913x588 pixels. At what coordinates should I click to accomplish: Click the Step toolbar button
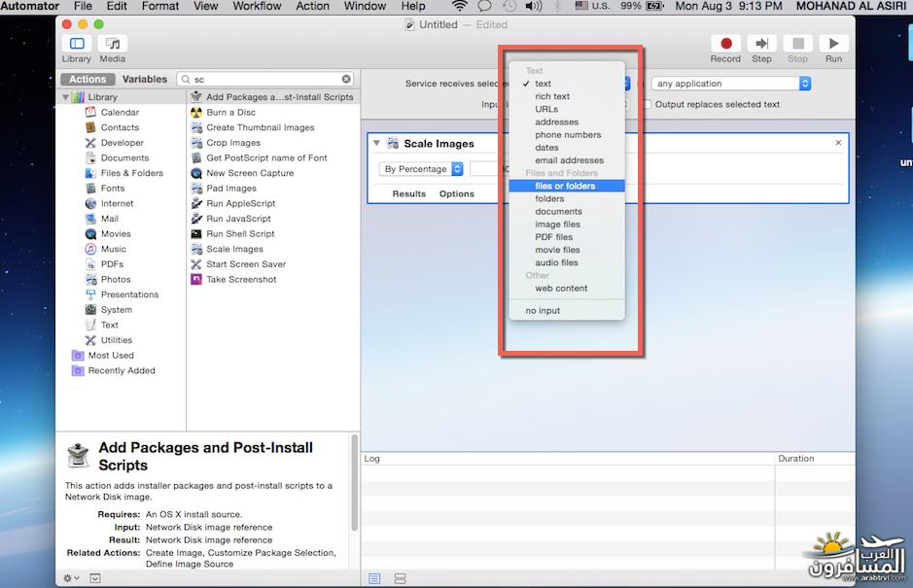pyautogui.click(x=761, y=44)
